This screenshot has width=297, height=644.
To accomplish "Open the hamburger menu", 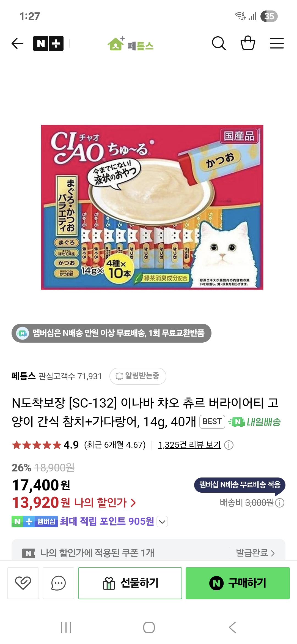I will 277,43.
